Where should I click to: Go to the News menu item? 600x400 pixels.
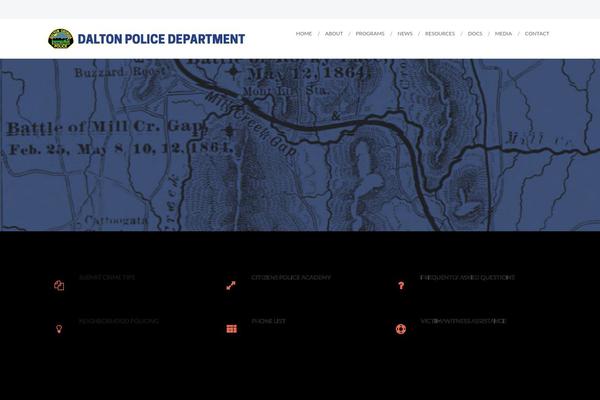coord(405,34)
